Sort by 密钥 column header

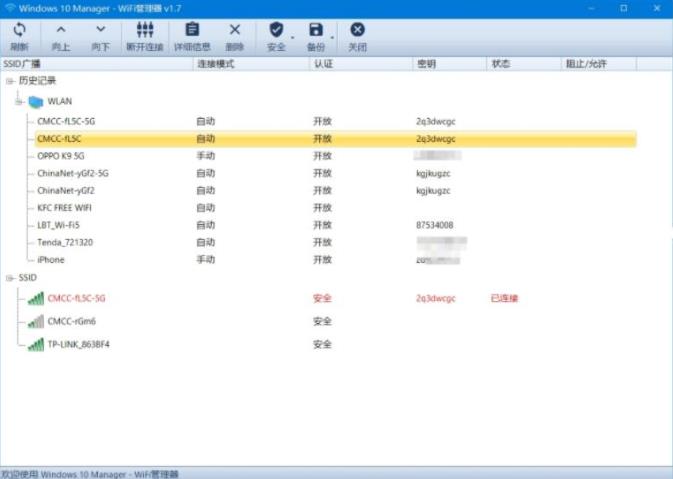(x=450, y=64)
